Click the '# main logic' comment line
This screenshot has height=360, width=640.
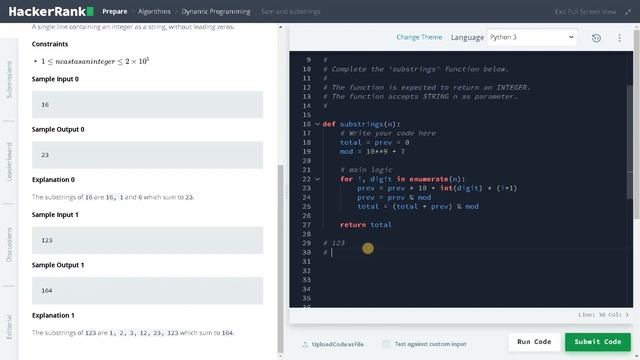[366, 170]
